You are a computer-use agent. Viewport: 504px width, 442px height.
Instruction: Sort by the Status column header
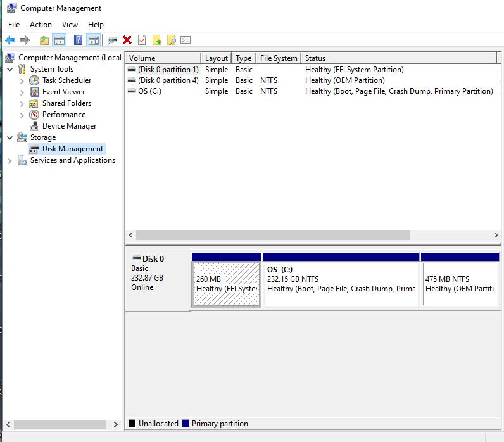coord(399,58)
